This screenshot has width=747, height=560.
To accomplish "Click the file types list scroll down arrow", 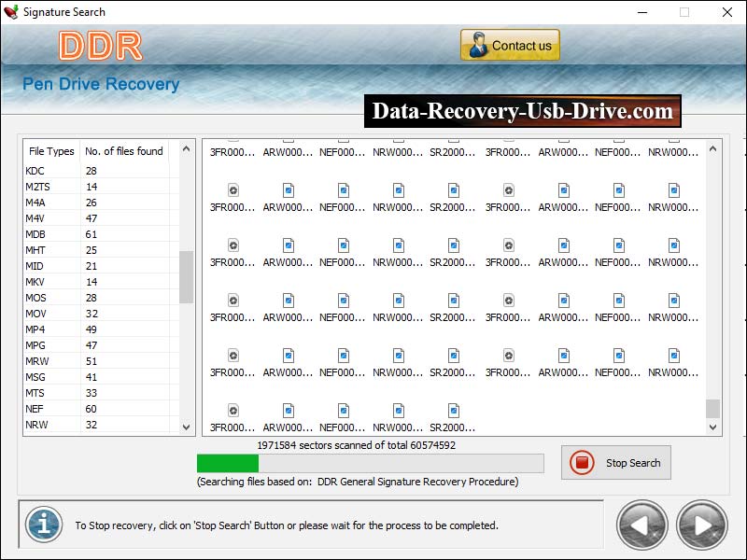I will pos(186,427).
